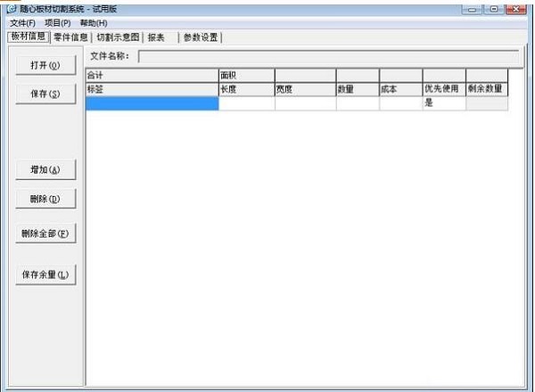Click the 删除(D) button
535x392 pixels.
[x=45, y=199]
